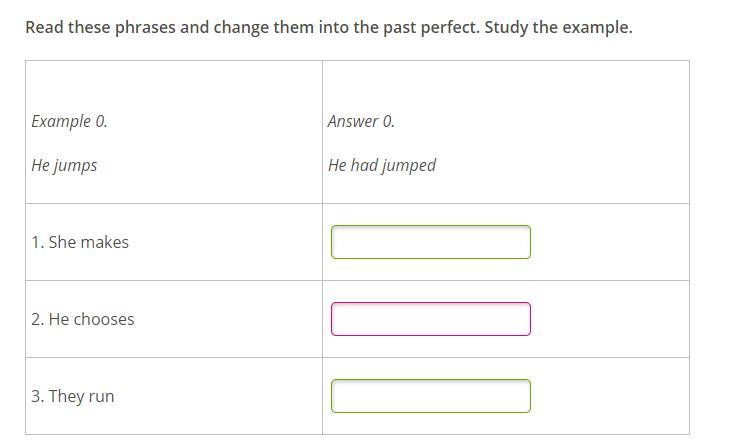The height and width of the screenshot is (443, 753).
Task: Focus the answer field for "They run"
Action: tap(430, 396)
